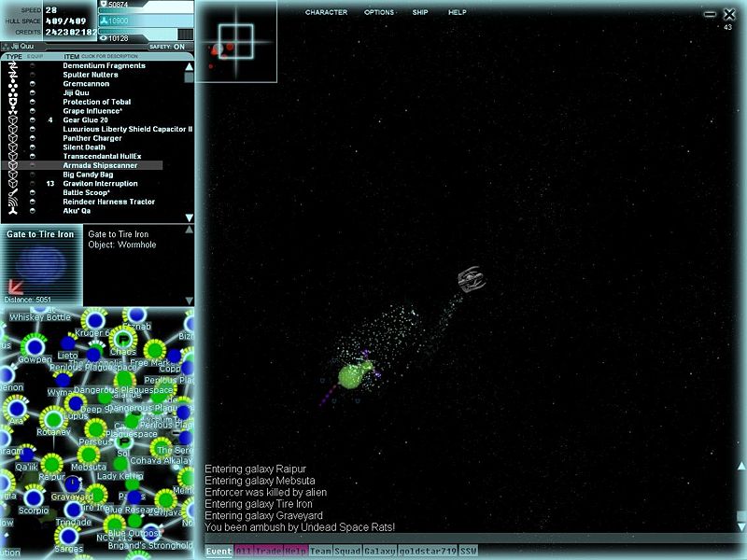This screenshot has height=560, width=747.
Task: Click the Gear Glue 20 cube icon
Action: coord(13,120)
